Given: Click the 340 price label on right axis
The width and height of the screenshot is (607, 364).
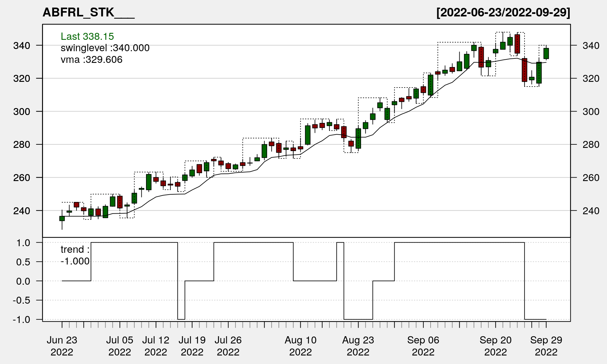Looking at the screenshot, I should 591,46.
